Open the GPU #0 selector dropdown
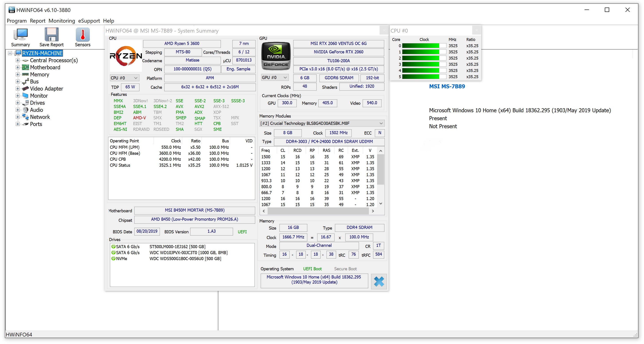 click(x=274, y=78)
